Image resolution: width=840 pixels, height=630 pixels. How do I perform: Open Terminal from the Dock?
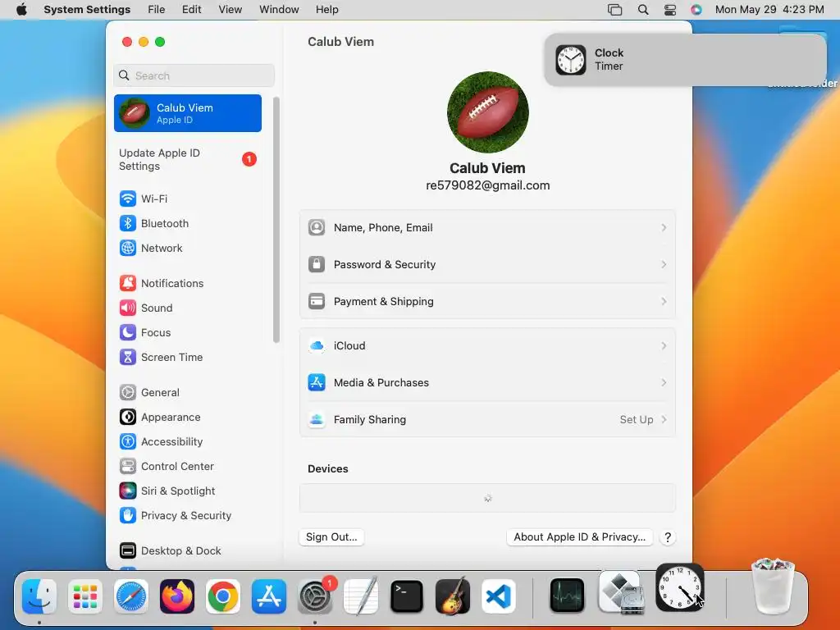click(407, 596)
